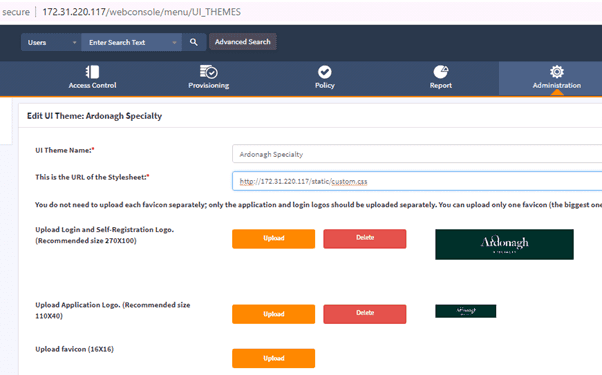
Task: Open Advanced Search
Action: point(243,42)
